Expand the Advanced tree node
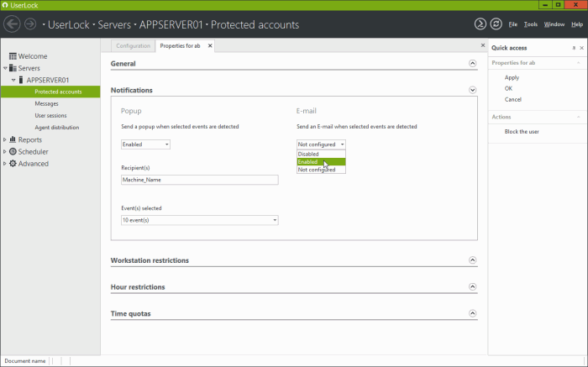 [x=5, y=164]
